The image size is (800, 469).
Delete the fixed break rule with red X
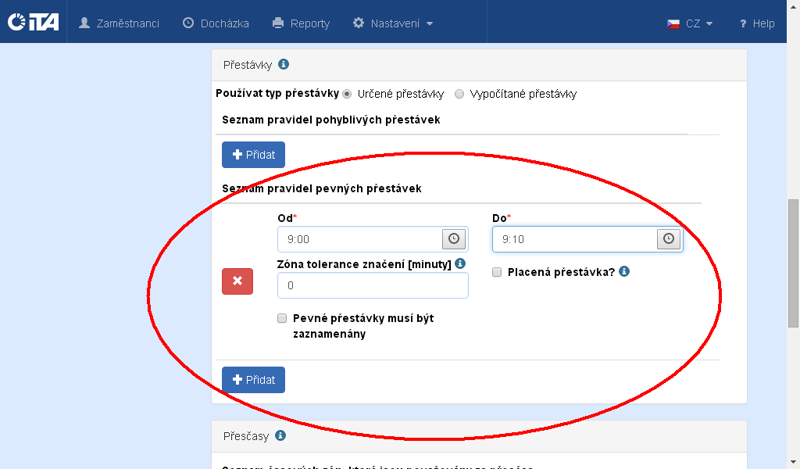coord(237,281)
